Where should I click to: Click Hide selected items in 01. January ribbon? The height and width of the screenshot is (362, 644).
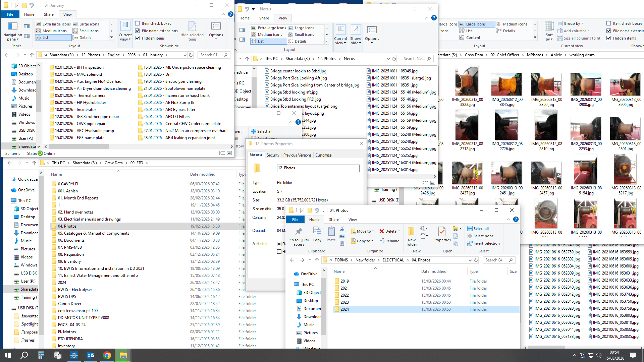tap(192, 32)
